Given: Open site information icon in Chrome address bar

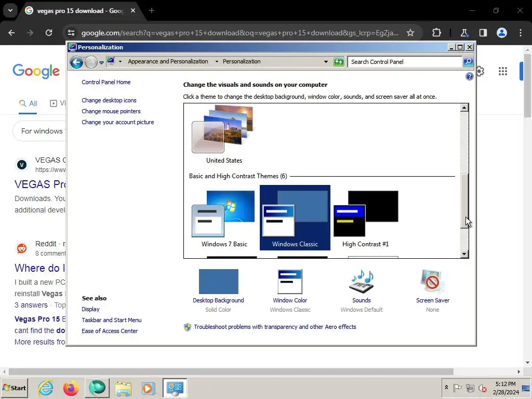Looking at the screenshot, I should click(x=71, y=33).
